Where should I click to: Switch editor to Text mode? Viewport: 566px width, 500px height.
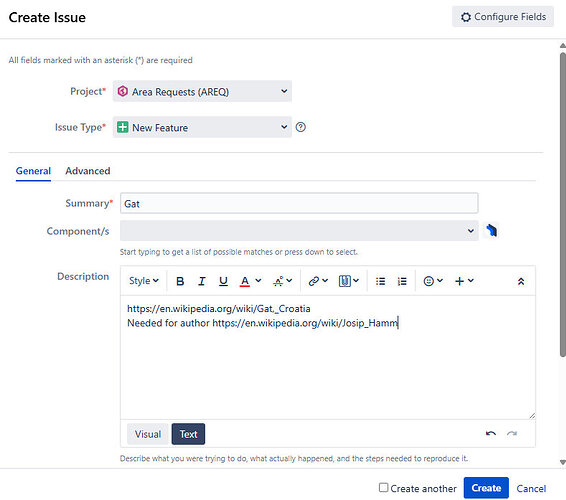tap(188, 434)
